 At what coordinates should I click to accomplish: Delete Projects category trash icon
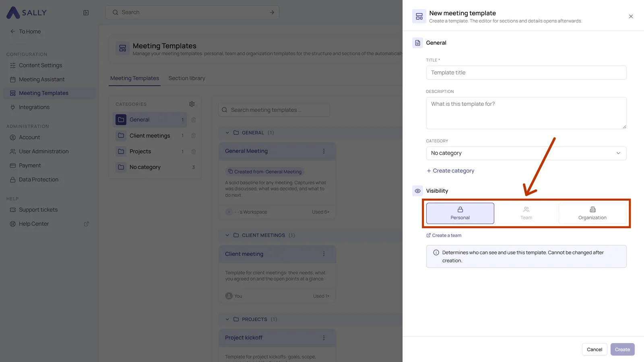[x=194, y=151]
